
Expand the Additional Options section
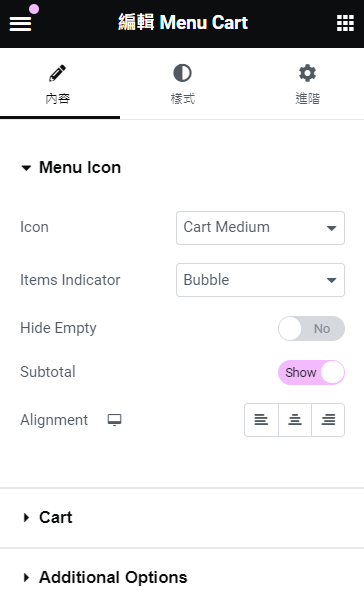[x=182, y=577]
